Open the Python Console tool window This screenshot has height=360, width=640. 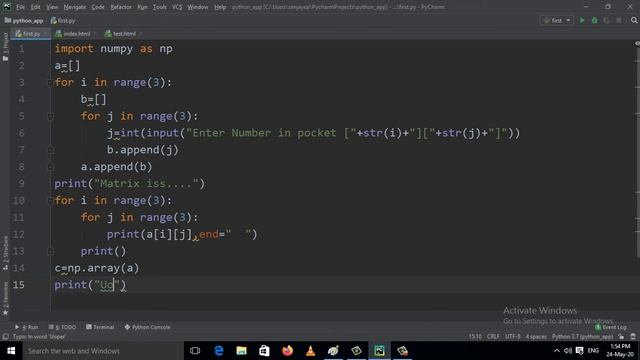tap(147, 327)
